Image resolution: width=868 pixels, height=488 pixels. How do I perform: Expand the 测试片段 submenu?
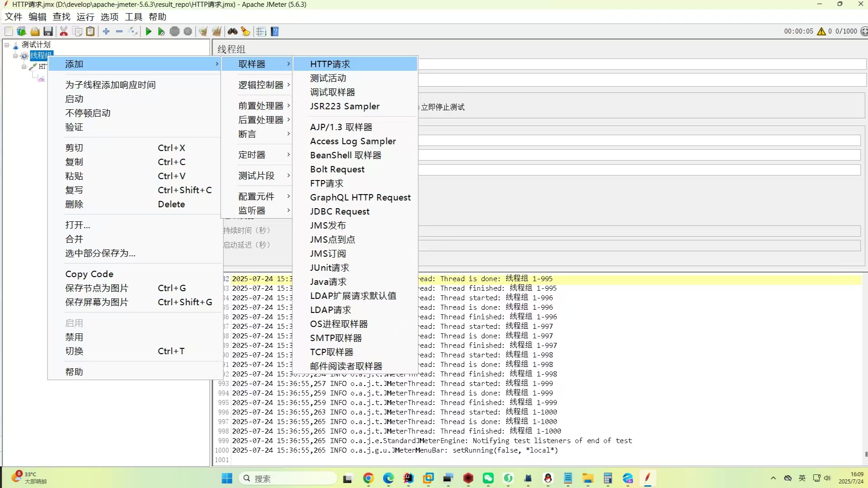(x=257, y=176)
